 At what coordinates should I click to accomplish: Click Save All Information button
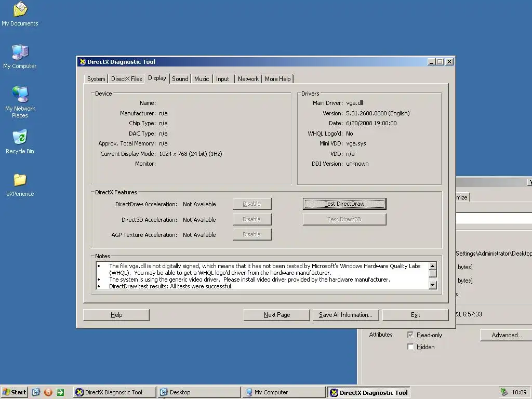345,315
